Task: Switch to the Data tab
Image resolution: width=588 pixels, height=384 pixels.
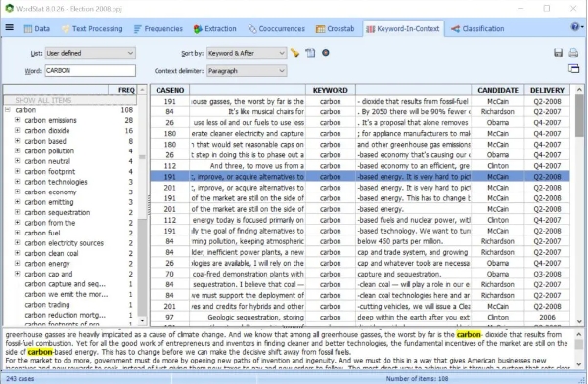Action: point(37,29)
